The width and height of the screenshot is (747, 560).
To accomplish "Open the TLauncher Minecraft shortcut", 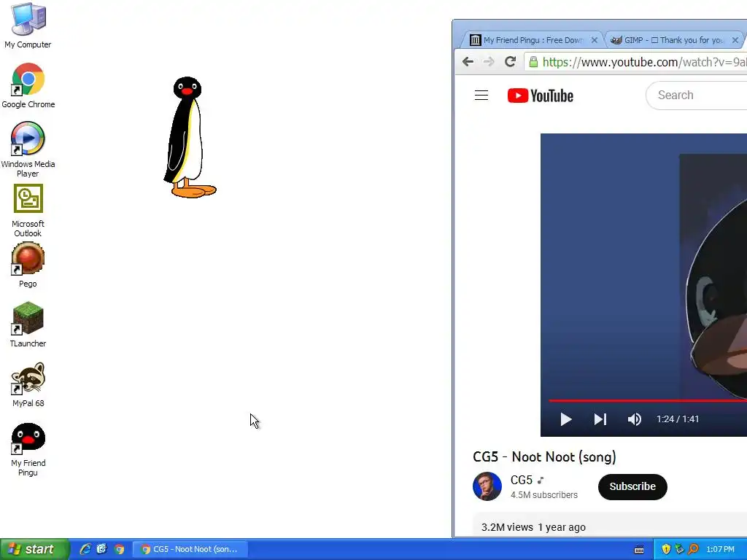I will (x=28, y=324).
